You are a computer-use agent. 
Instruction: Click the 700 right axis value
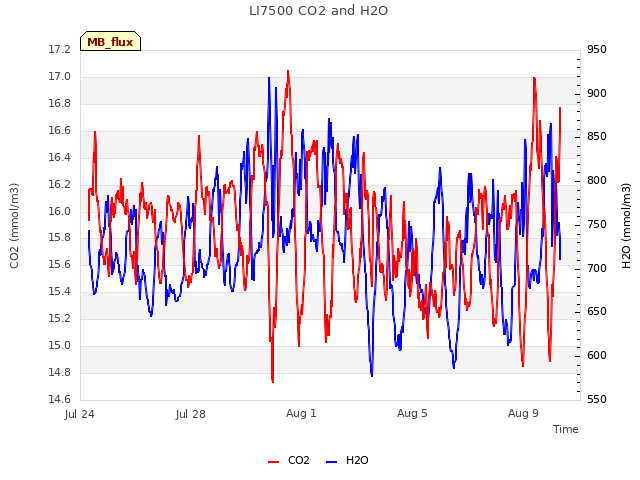(x=597, y=269)
